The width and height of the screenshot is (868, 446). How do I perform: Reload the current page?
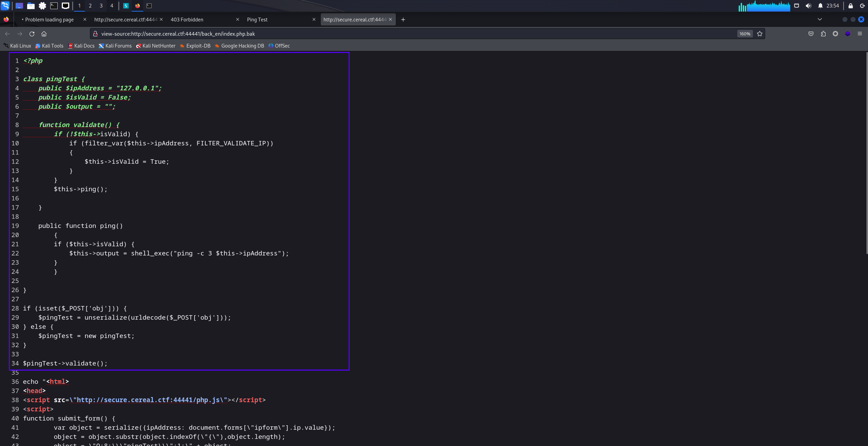(x=32, y=34)
